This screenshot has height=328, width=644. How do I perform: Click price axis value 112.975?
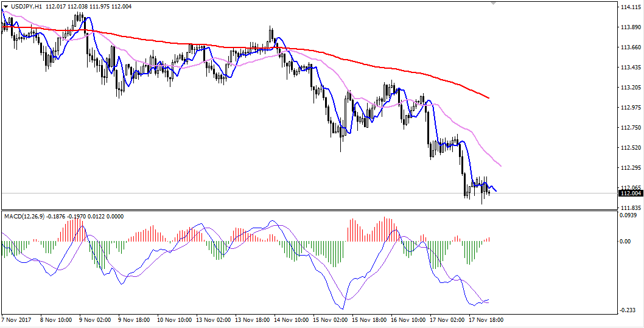coord(631,108)
